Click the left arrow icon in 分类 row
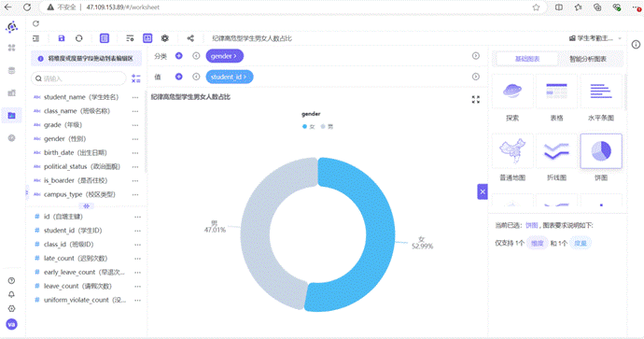644x339 pixels. (x=196, y=56)
